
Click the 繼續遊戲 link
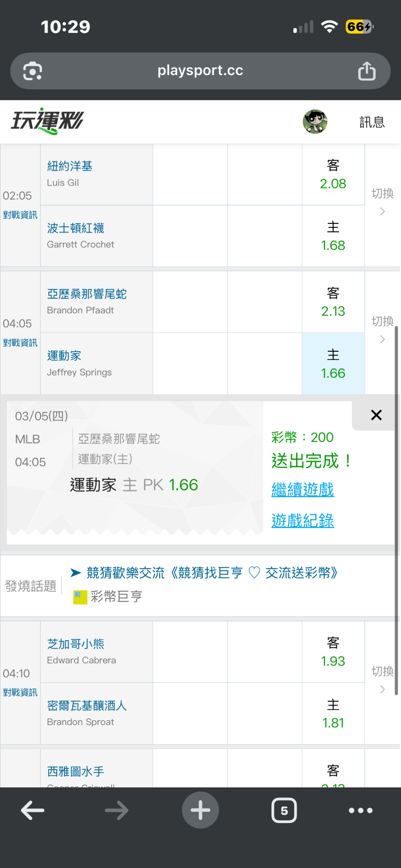click(x=303, y=490)
